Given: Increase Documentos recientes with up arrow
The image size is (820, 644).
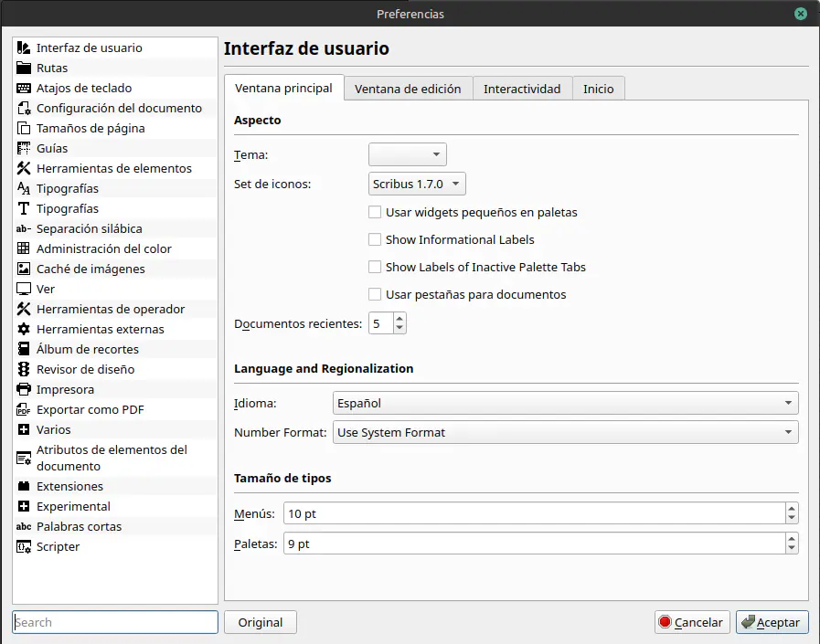Looking at the screenshot, I should point(400,319).
